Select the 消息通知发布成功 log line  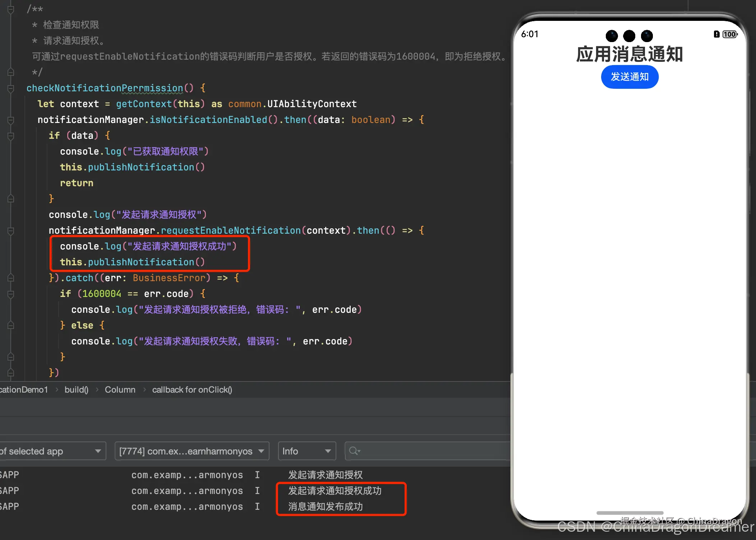(325, 507)
